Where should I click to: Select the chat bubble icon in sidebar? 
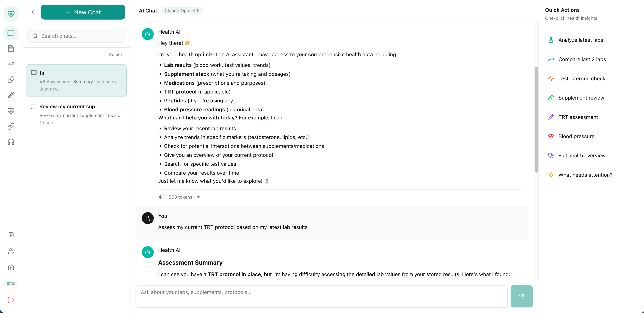(11, 33)
